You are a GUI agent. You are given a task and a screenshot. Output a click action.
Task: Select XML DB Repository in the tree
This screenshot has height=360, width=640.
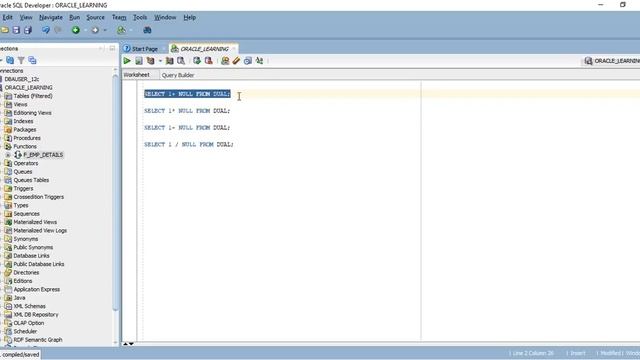click(36, 314)
